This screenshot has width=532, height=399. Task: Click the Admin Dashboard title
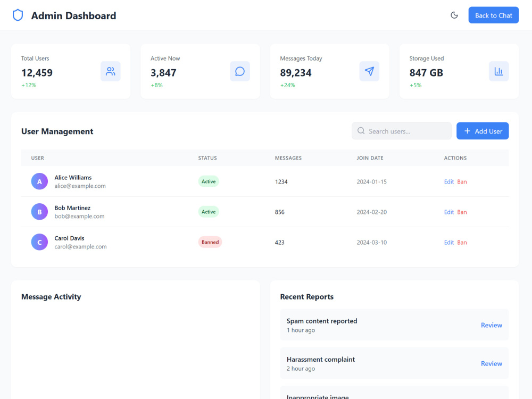73,15
